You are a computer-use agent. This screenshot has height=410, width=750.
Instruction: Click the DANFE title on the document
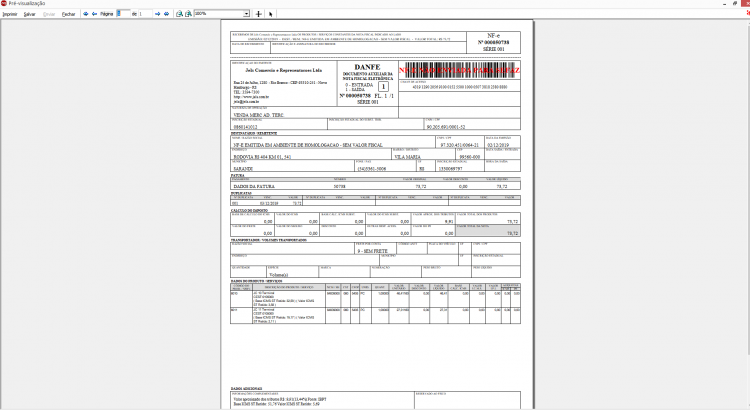(367, 67)
